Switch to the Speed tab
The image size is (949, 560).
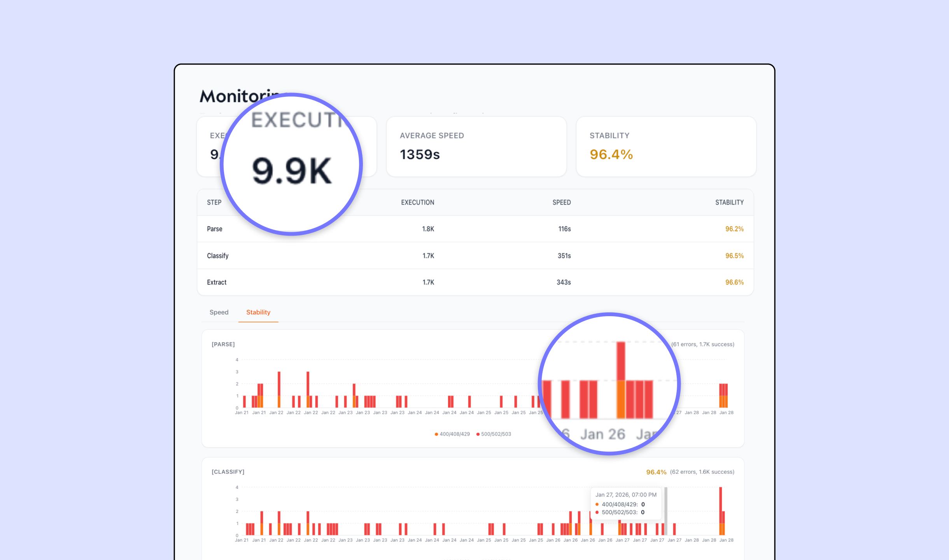(219, 312)
